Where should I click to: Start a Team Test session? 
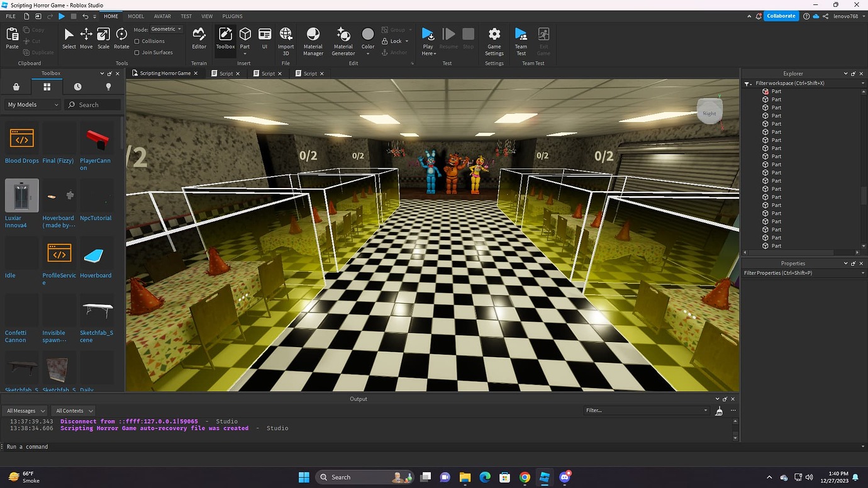tap(520, 38)
